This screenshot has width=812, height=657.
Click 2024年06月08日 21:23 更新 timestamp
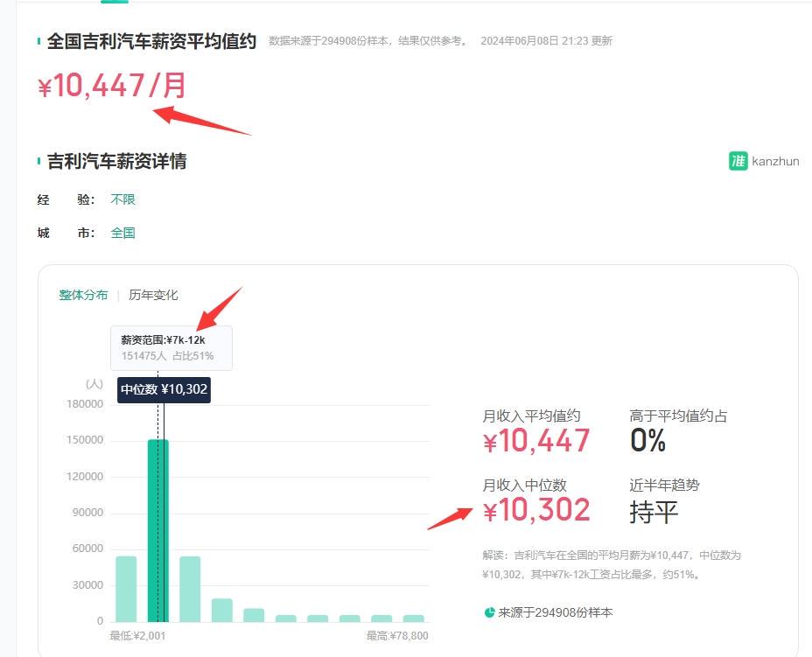point(546,41)
